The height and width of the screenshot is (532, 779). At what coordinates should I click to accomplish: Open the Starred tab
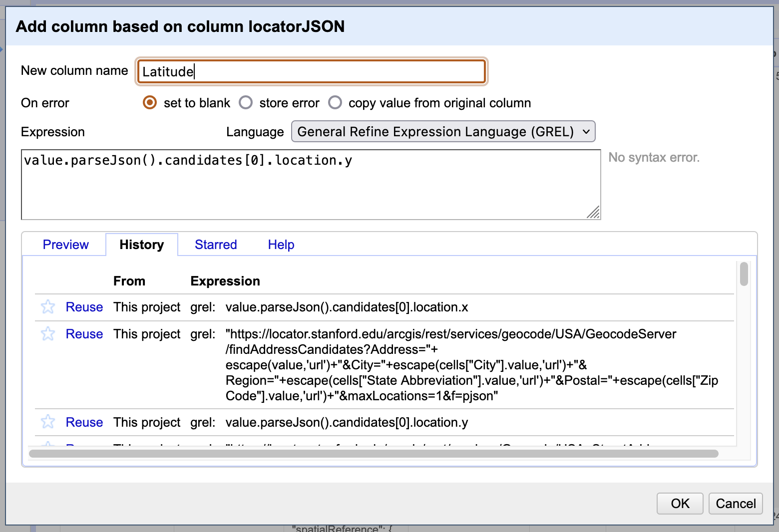pyautogui.click(x=216, y=245)
